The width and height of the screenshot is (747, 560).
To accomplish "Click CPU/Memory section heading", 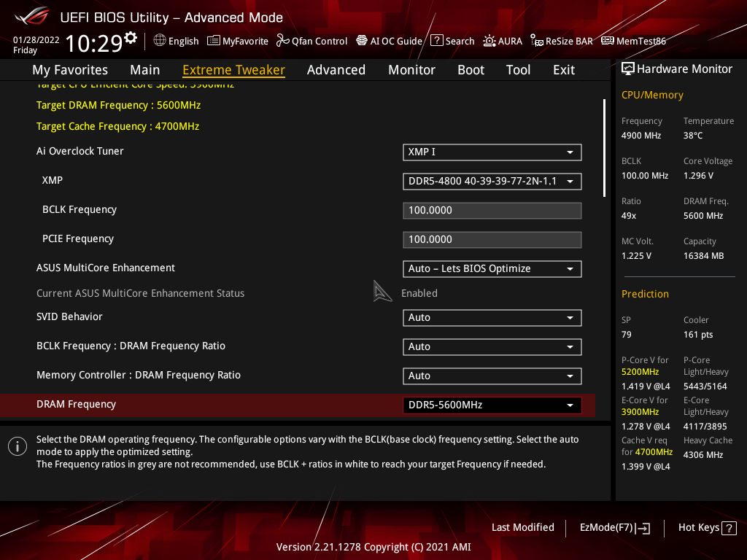I will (x=652, y=96).
